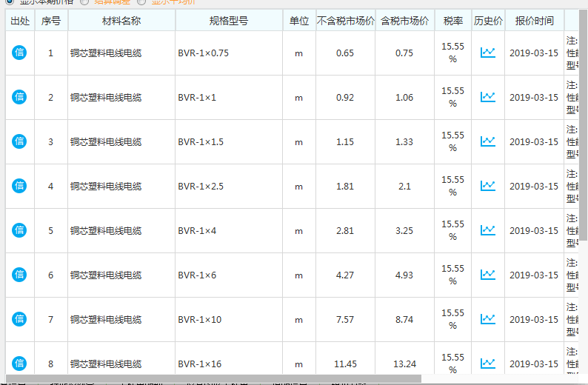Click the 信 source icon for BVR-1×6
588x385 pixels.
(x=19, y=275)
